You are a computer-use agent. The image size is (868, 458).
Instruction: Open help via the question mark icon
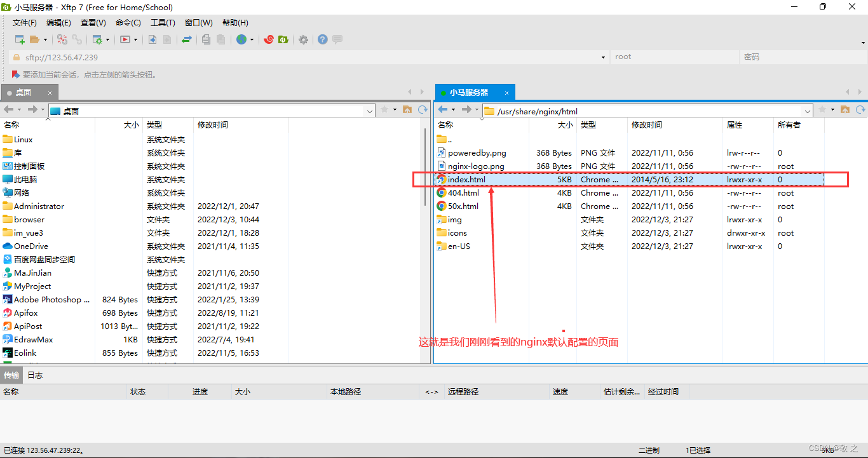pyautogui.click(x=323, y=39)
